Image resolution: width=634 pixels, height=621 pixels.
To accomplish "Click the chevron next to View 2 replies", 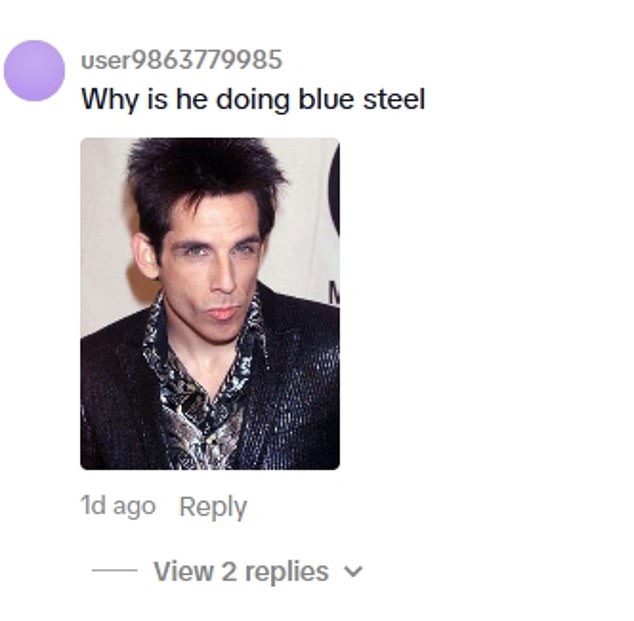I will [353, 572].
